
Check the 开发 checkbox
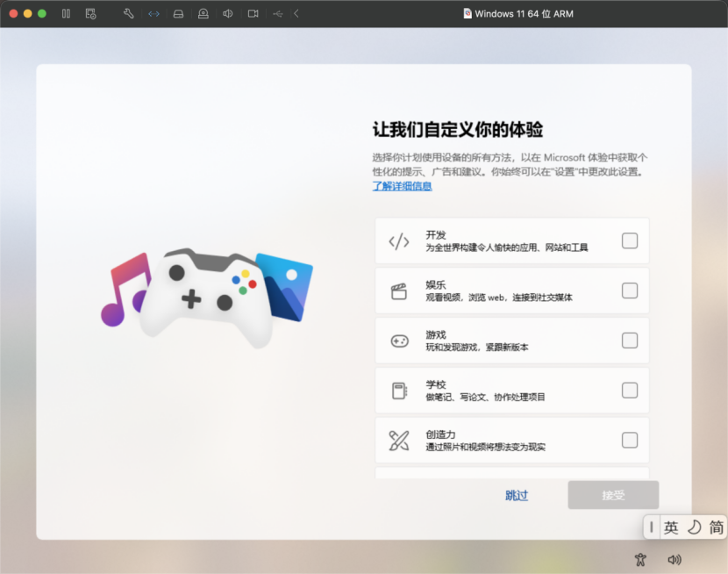coord(629,240)
